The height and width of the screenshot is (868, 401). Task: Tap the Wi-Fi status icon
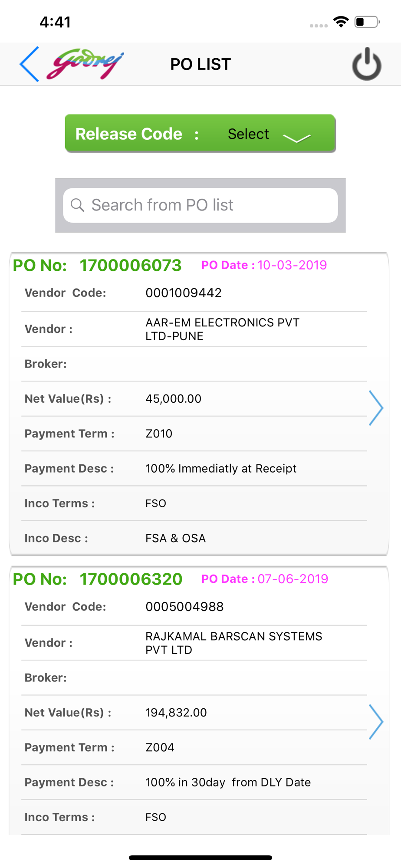coord(341,22)
